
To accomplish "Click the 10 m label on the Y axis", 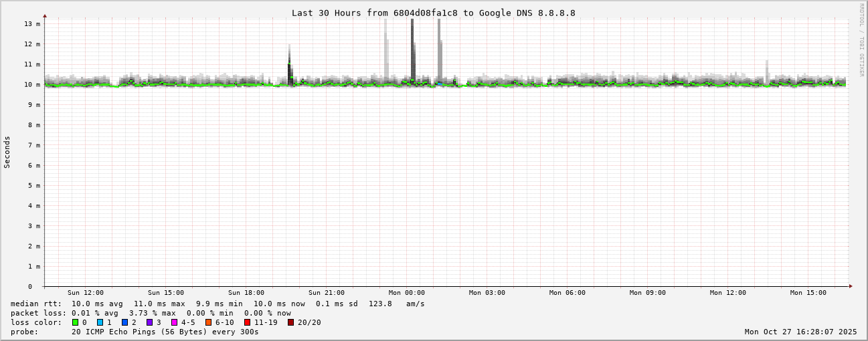I will (x=33, y=85).
